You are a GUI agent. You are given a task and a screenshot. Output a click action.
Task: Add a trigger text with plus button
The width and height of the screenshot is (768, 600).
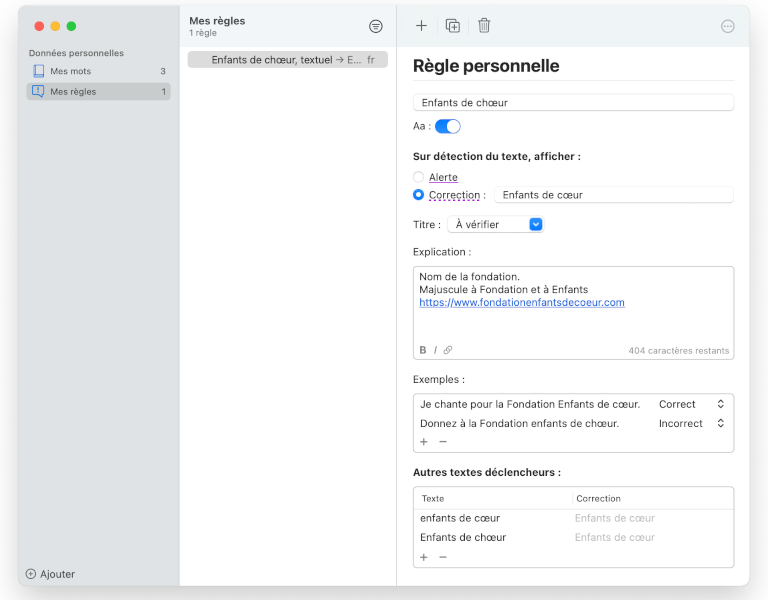[x=424, y=557]
